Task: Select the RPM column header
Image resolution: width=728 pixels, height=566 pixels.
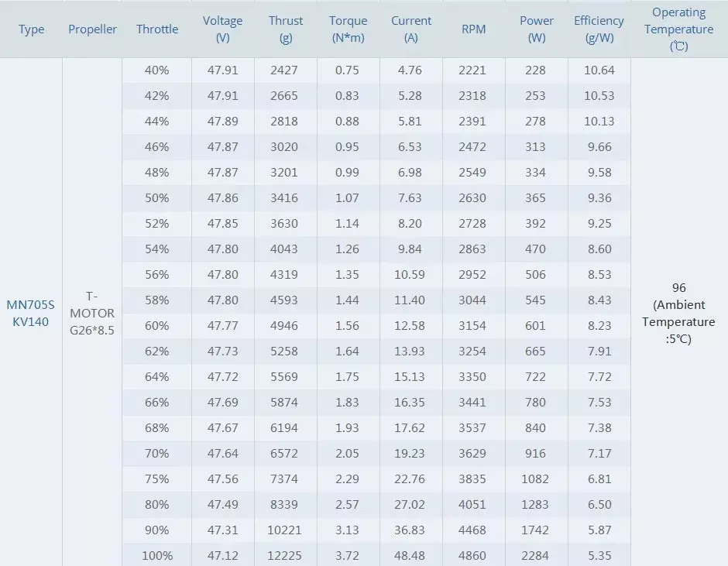Action: (x=473, y=29)
